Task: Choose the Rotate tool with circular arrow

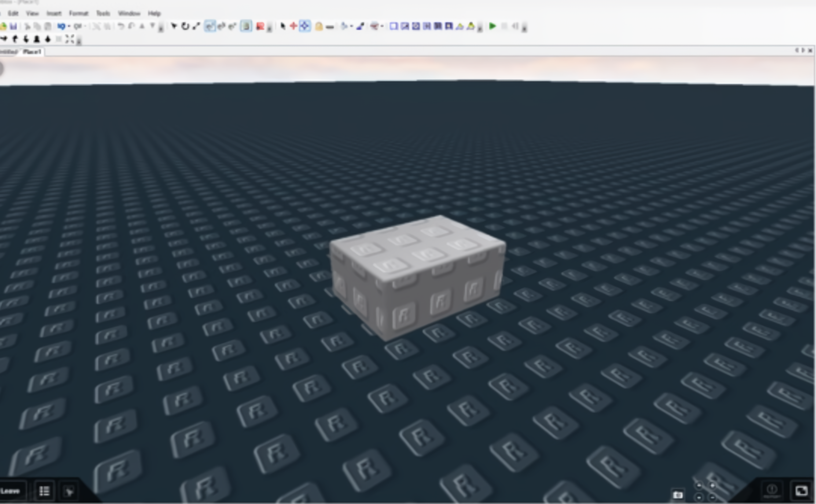Action: coord(185,26)
